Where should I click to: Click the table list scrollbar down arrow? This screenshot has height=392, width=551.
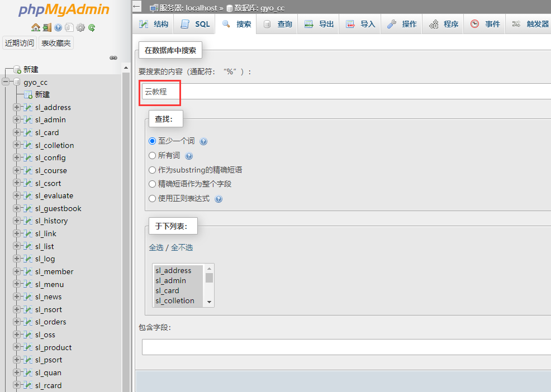pyautogui.click(x=209, y=302)
